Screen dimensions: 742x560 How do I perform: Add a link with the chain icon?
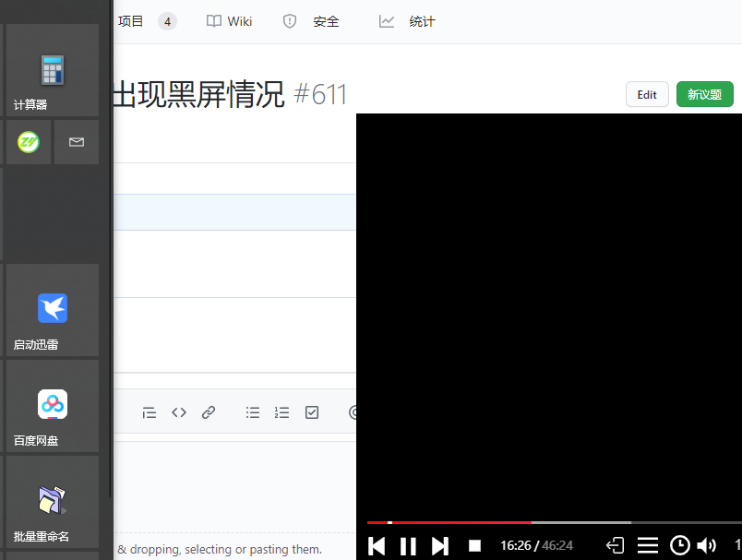click(x=209, y=412)
